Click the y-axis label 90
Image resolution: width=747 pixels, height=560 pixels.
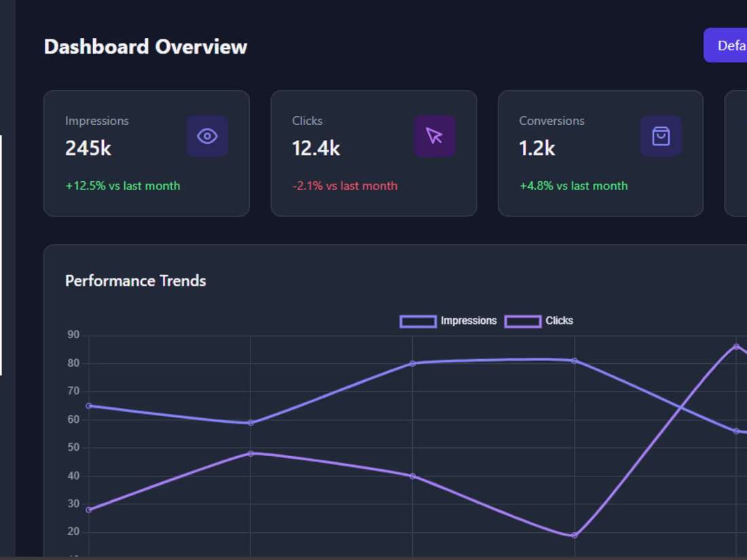pyautogui.click(x=73, y=335)
